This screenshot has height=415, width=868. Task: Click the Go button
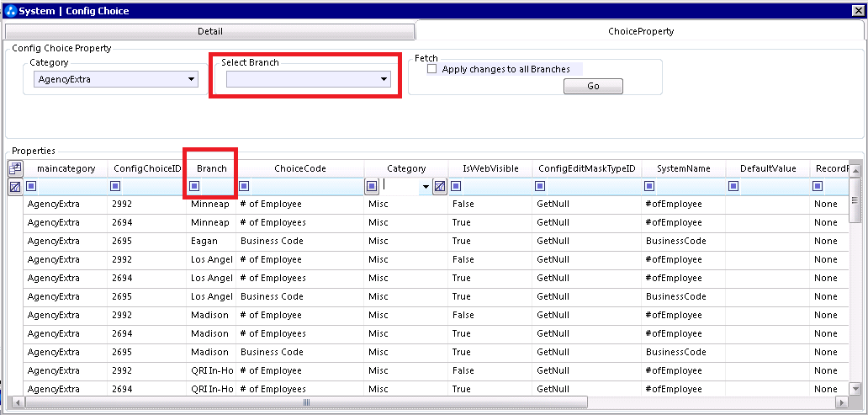[x=593, y=87]
